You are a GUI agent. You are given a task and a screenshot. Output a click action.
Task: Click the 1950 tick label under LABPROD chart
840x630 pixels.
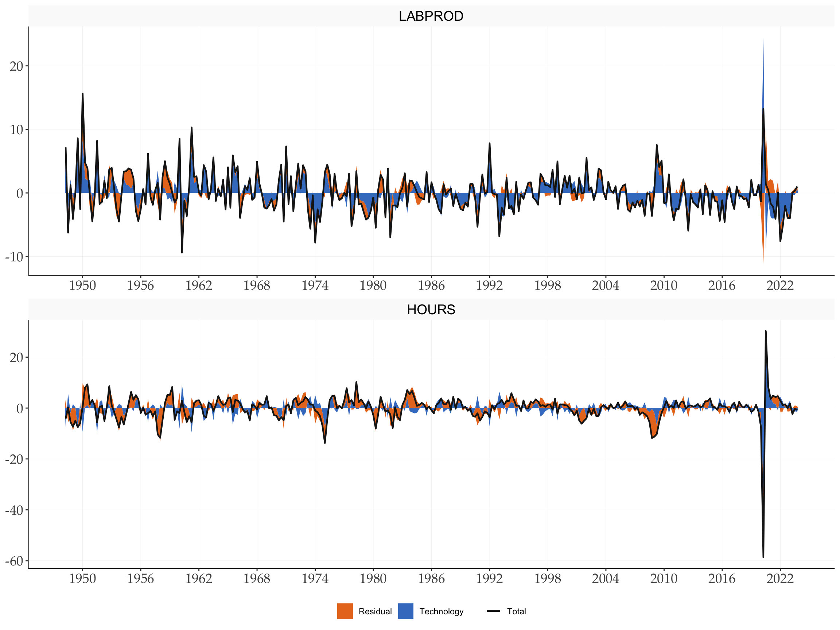pyautogui.click(x=82, y=285)
